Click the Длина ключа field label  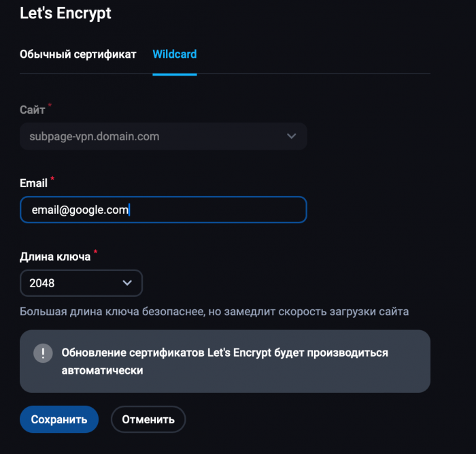55,257
